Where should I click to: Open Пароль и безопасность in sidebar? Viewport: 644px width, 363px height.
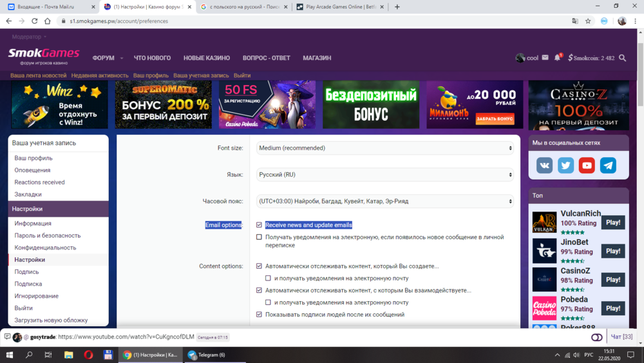[48, 235]
